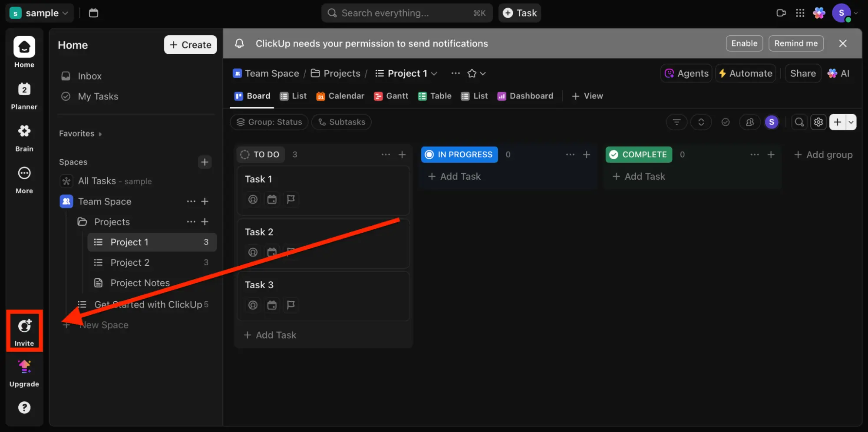Click the expand-collapse arrows icon
Image resolution: width=868 pixels, height=432 pixels.
click(x=701, y=122)
